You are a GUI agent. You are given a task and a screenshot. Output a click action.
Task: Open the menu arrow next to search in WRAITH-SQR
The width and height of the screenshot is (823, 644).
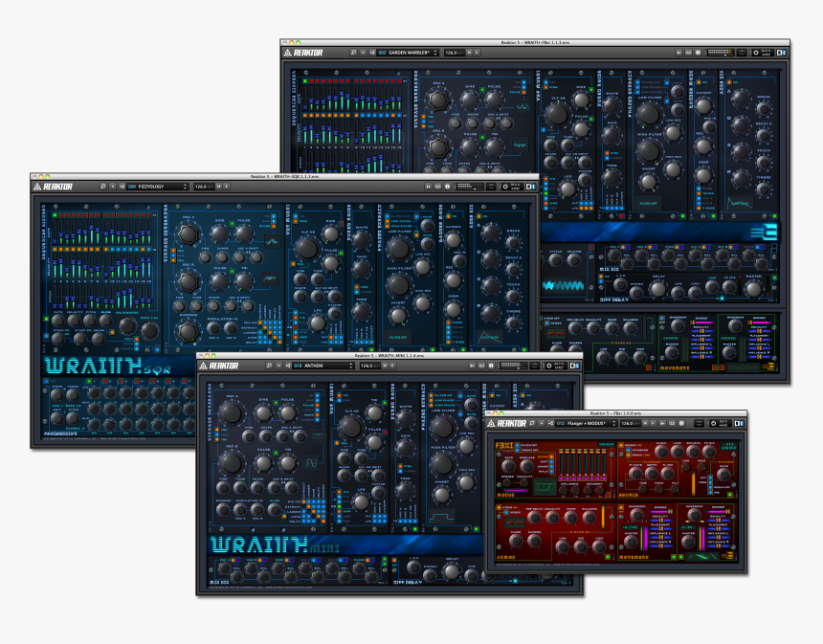[113, 187]
